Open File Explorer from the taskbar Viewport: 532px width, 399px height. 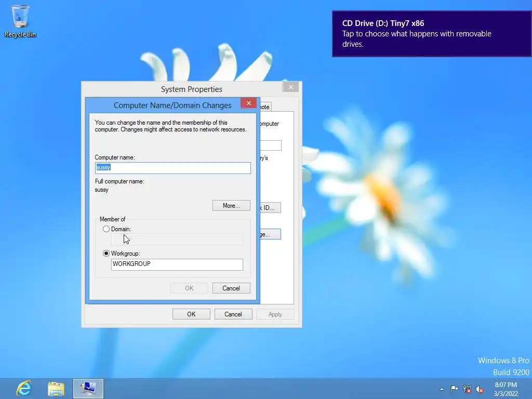56,389
